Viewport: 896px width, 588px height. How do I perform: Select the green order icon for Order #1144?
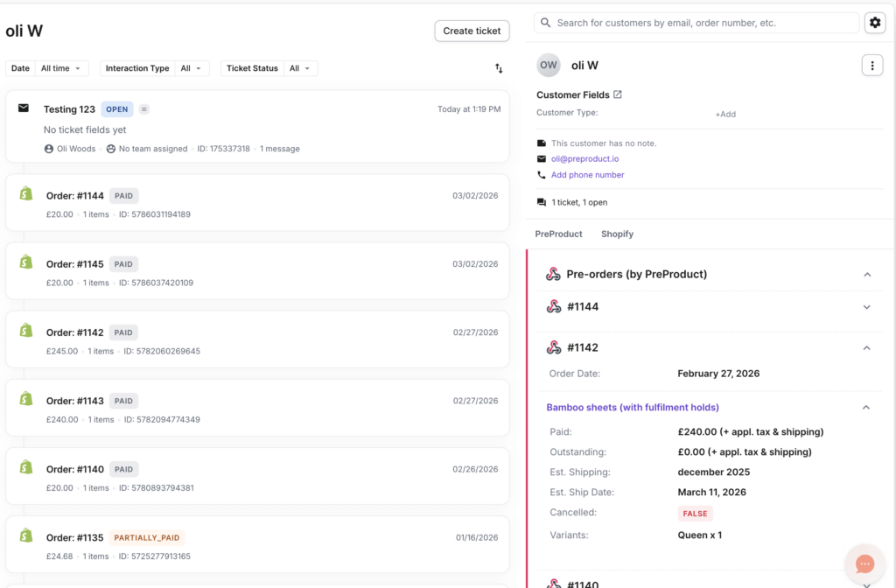point(24,192)
